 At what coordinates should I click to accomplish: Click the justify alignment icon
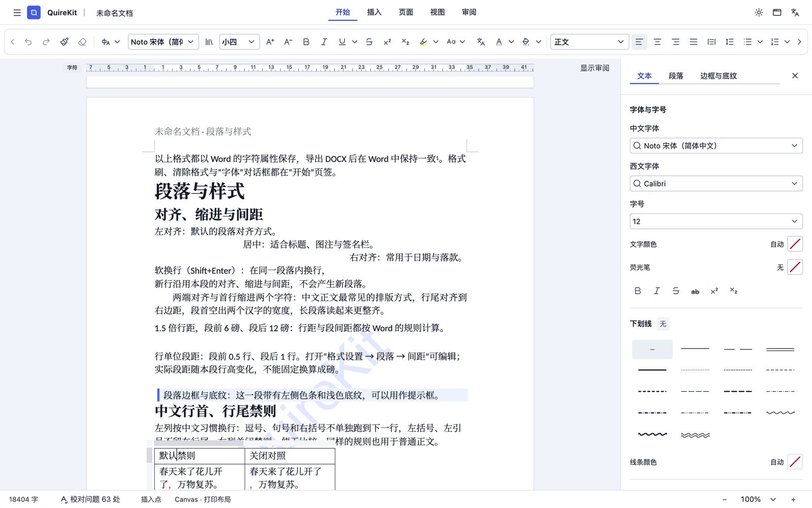coord(693,42)
